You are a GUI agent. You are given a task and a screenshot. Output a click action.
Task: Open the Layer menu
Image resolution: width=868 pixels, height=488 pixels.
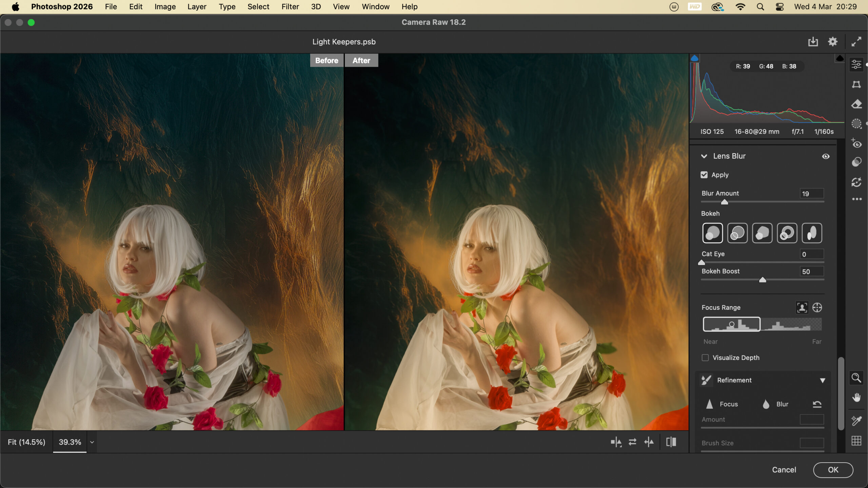point(197,7)
